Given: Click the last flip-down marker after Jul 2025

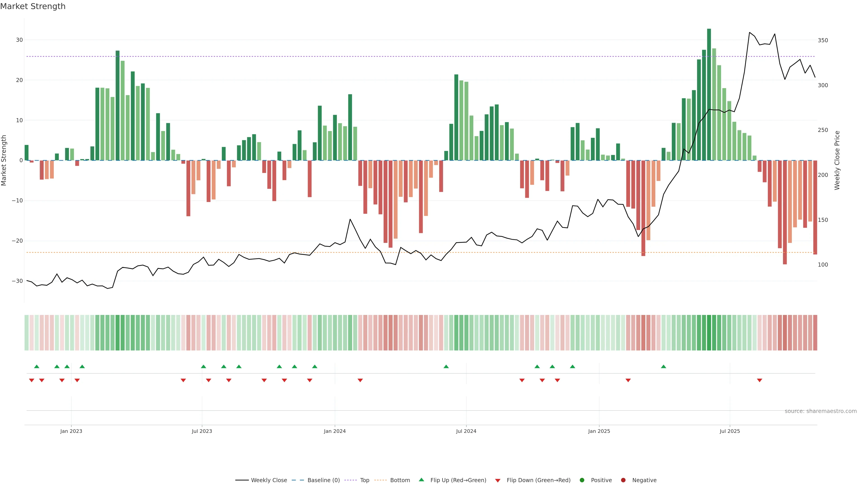Looking at the screenshot, I should tap(759, 380).
